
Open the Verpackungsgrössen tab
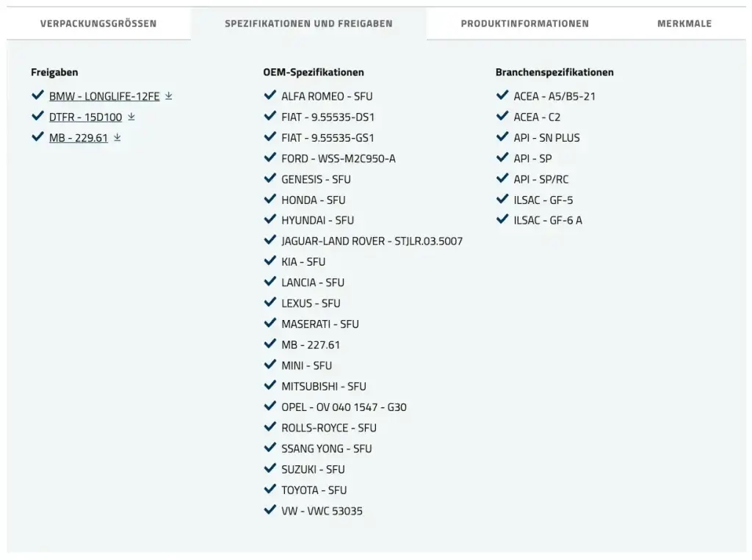(98, 23)
